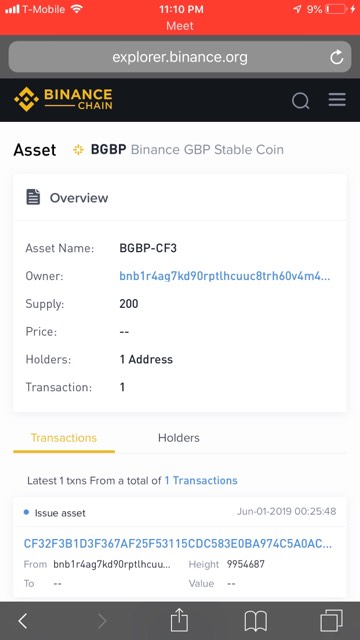This screenshot has height=640, width=360.
Task: Reload the page with refresh icon
Action: 337,57
